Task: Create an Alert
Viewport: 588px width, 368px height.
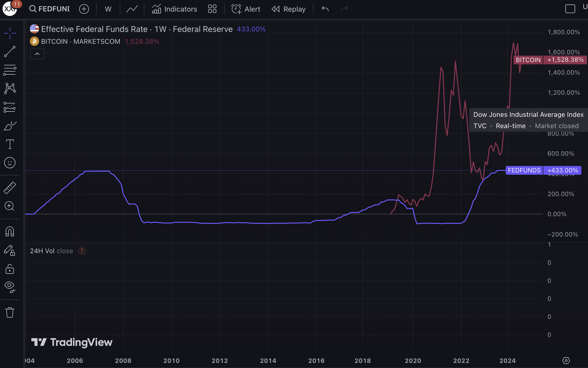Action: (x=246, y=9)
